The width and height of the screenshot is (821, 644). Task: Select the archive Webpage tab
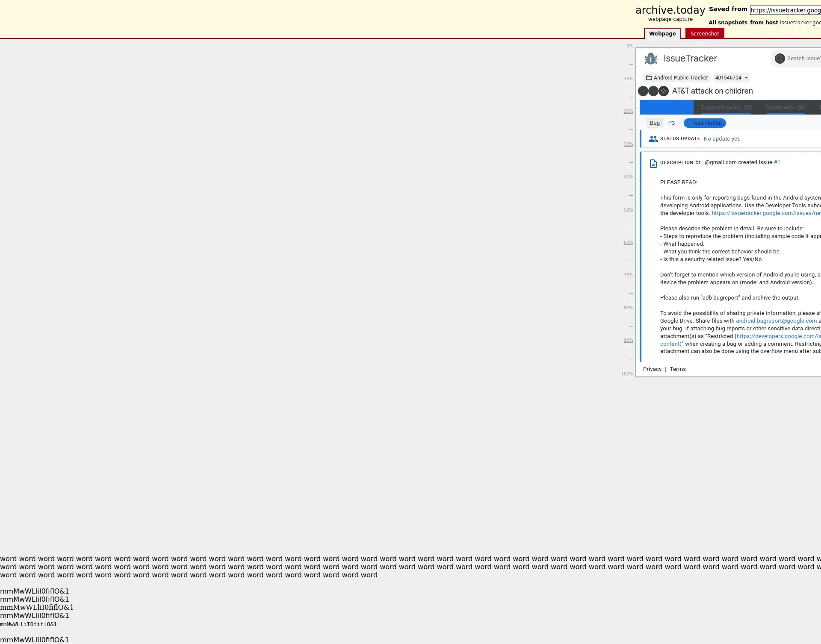[662, 34]
